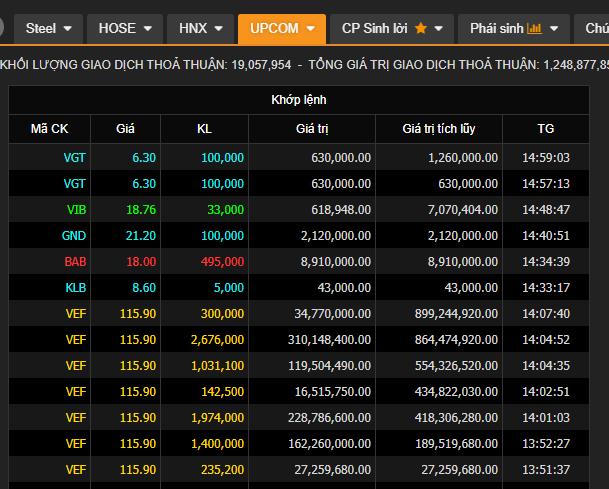
Task: Sort by the TG time column header
Action: pos(545,129)
